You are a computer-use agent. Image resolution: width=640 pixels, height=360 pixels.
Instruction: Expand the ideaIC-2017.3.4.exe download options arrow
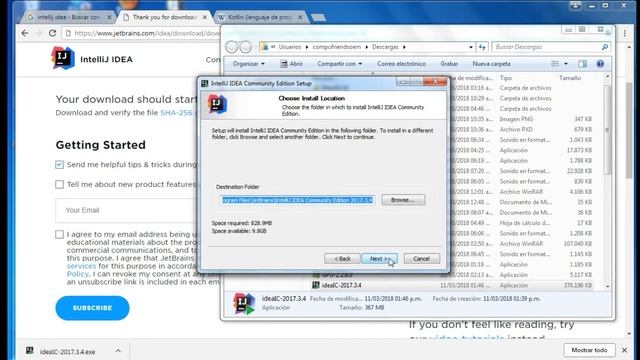pyautogui.click(x=118, y=351)
